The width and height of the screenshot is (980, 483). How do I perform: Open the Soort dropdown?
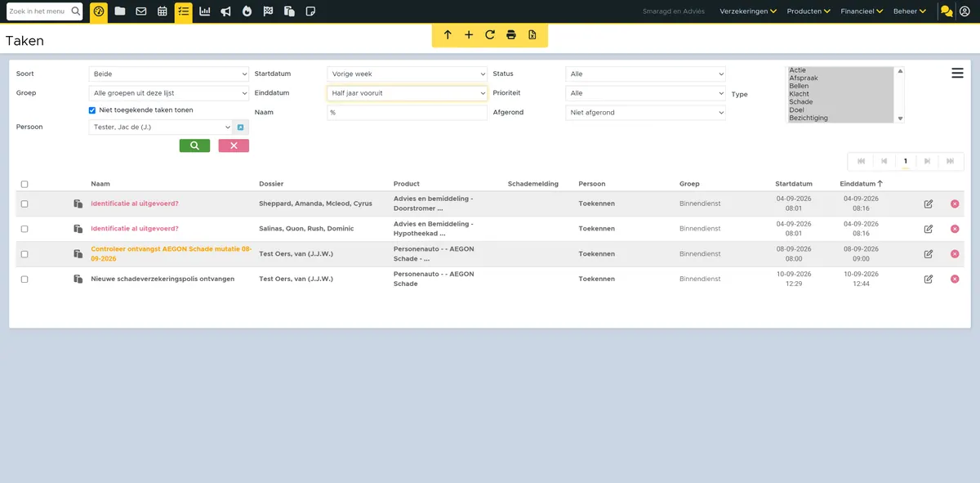168,74
